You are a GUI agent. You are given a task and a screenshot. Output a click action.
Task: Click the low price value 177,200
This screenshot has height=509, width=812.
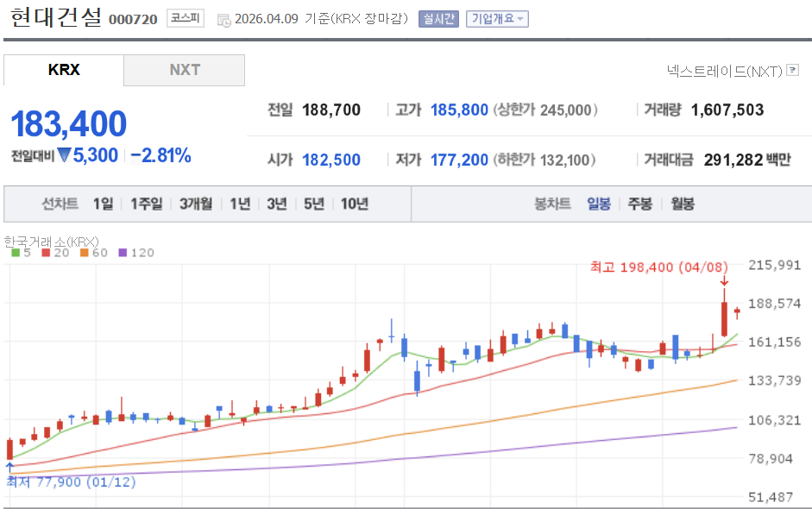pos(459,160)
